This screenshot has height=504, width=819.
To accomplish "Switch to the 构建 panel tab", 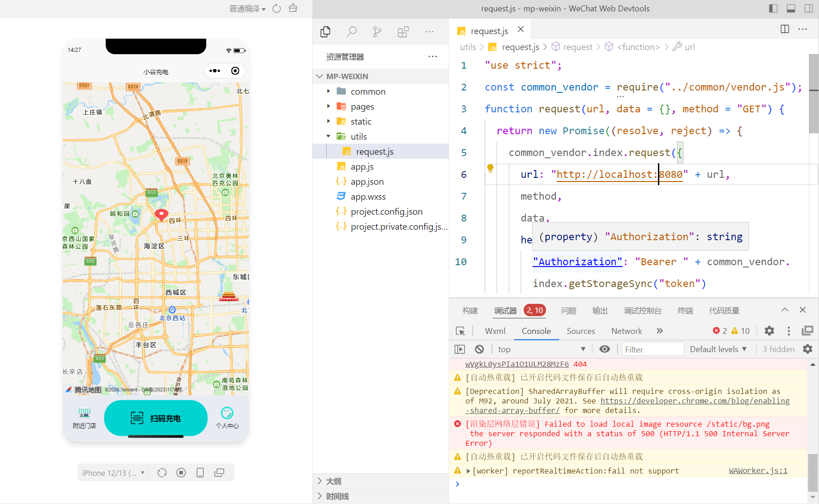I will 470,311.
